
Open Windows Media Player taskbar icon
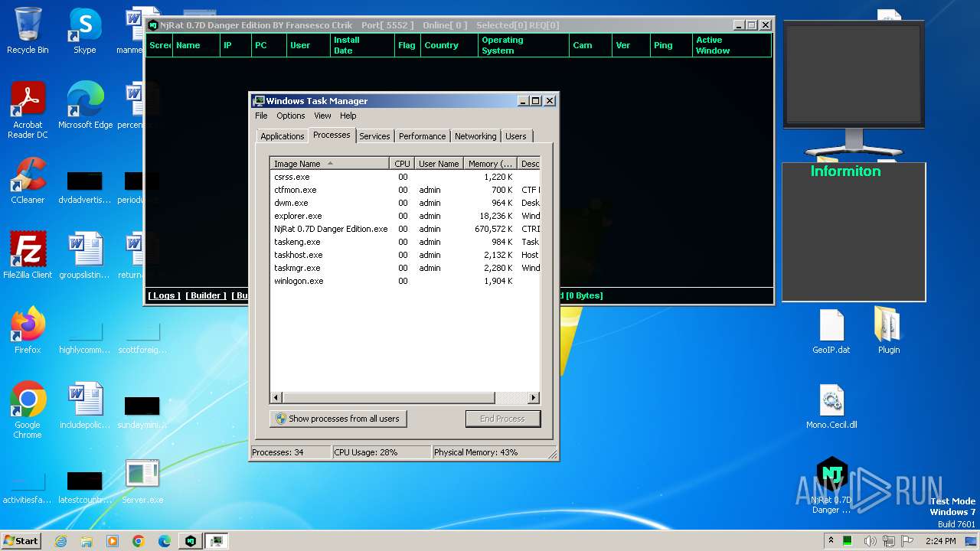pyautogui.click(x=113, y=541)
